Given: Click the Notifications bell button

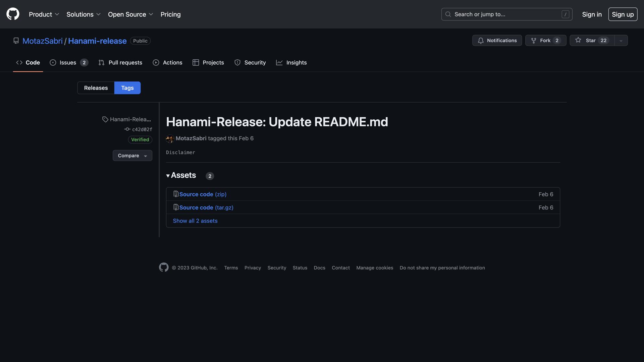Looking at the screenshot, I should pyautogui.click(x=497, y=41).
